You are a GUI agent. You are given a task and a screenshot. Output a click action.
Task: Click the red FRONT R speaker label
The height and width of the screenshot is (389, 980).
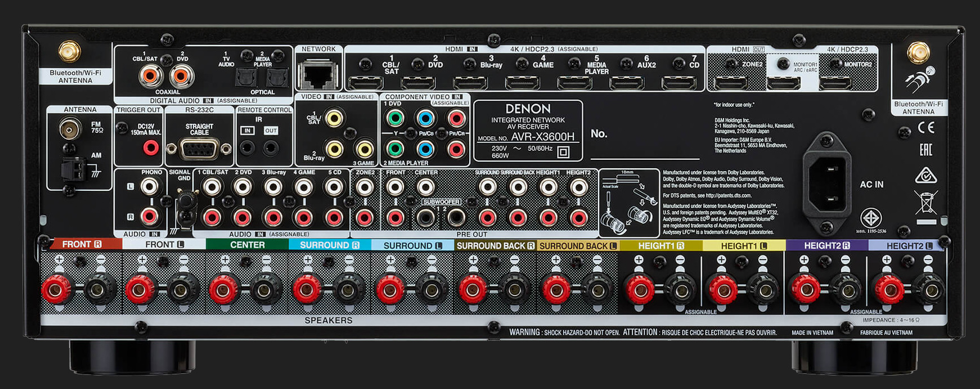click(82, 244)
